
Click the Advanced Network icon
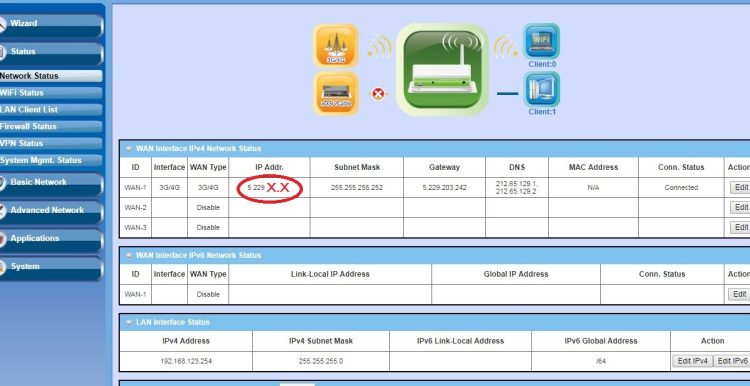(2, 211)
